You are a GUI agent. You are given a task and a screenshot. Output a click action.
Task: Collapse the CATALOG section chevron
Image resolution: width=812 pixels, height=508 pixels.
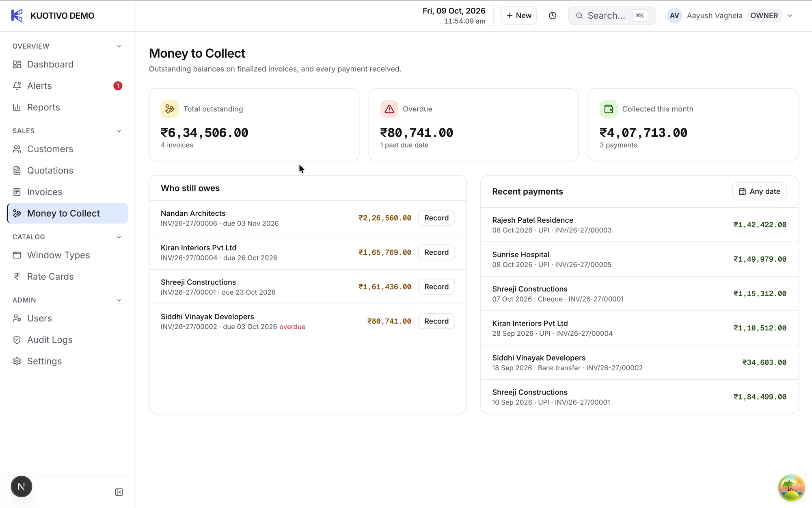(x=119, y=237)
